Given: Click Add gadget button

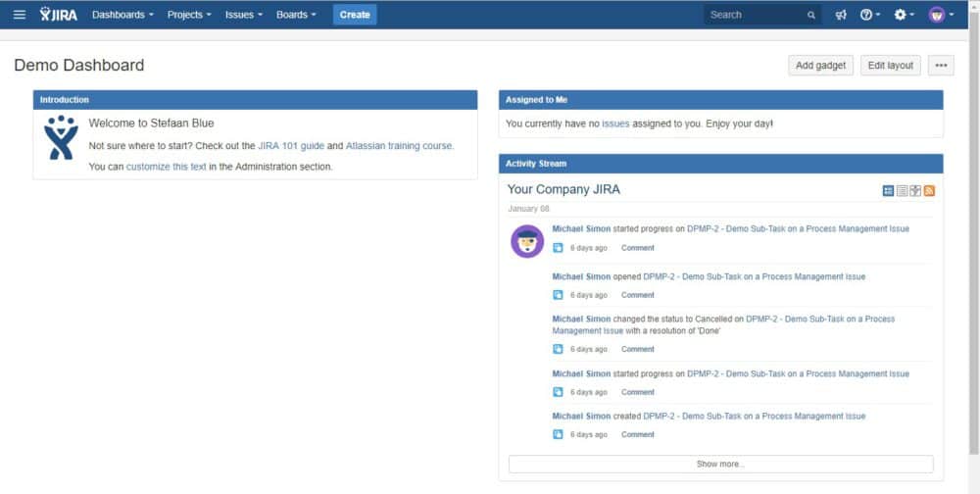Looking at the screenshot, I should [x=820, y=65].
